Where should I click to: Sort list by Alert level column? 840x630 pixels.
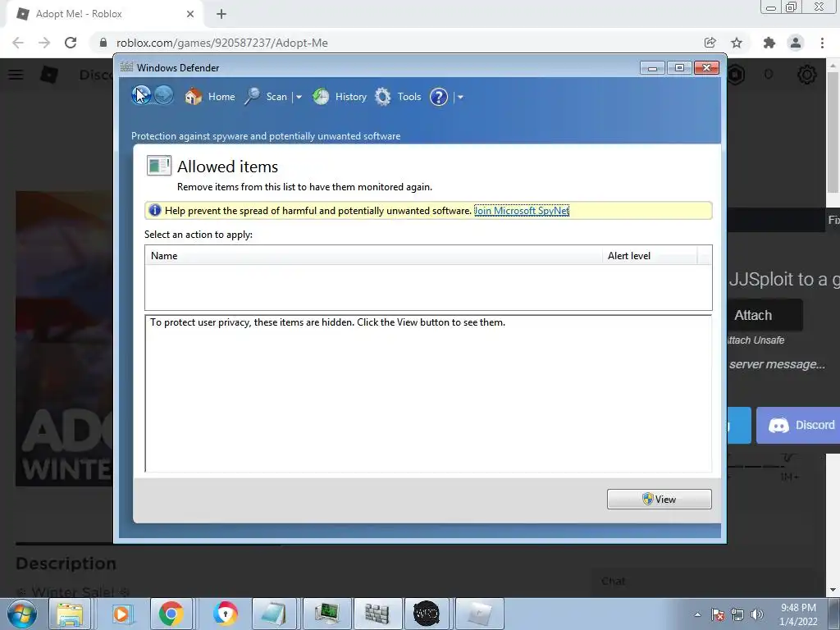coord(650,256)
